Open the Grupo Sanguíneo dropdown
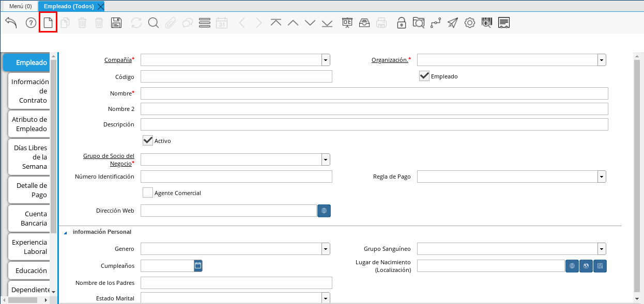This screenshot has height=304, width=644. [x=602, y=249]
